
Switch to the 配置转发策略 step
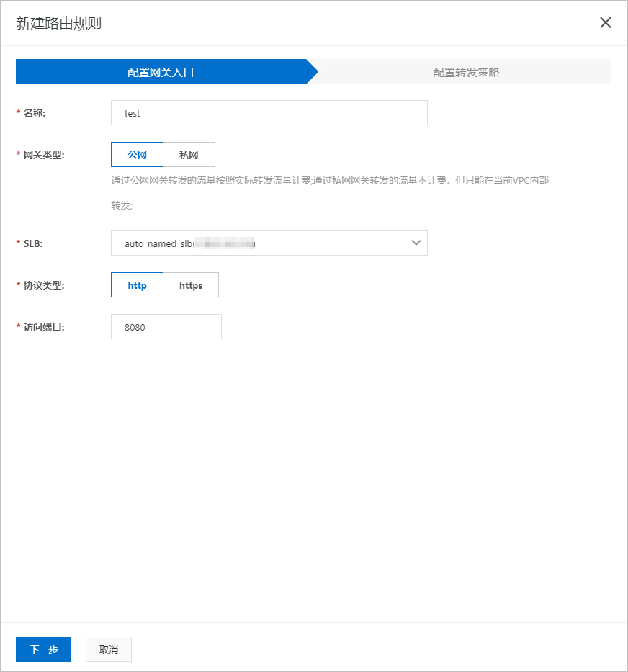point(465,72)
